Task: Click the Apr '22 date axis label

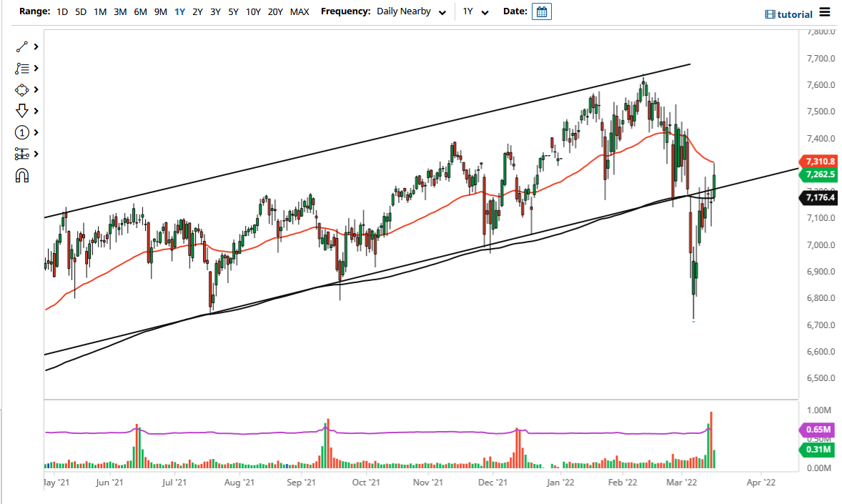Action: click(x=761, y=483)
